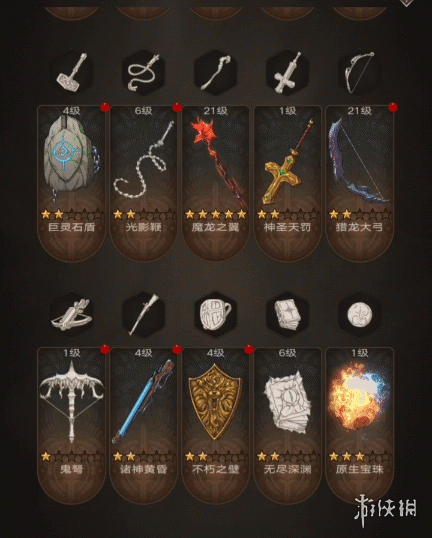Open the 光影鞭 whip card
Viewport: 432px width, 538px height.
(x=143, y=183)
